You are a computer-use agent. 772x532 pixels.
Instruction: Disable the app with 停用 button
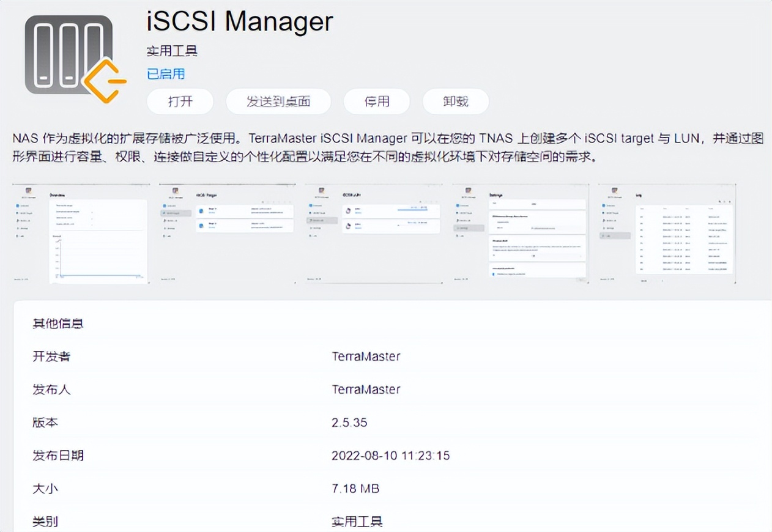(376, 102)
